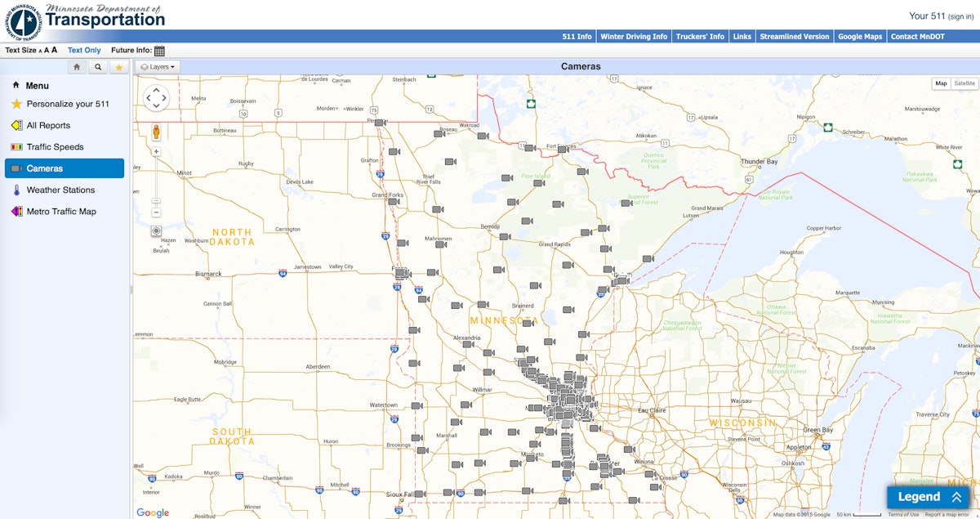Click the search magnifier above the sidebar
The width and height of the screenshot is (980, 519).
coord(98,66)
